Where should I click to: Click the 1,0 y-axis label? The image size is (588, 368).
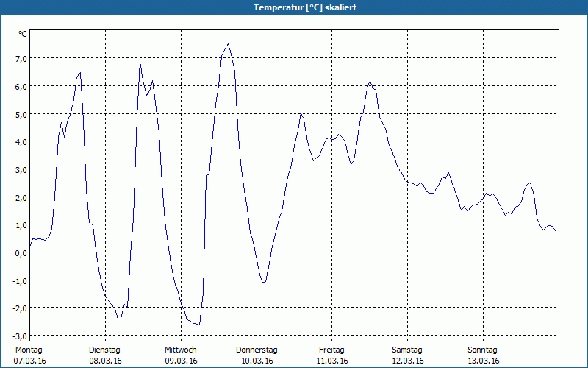point(21,225)
